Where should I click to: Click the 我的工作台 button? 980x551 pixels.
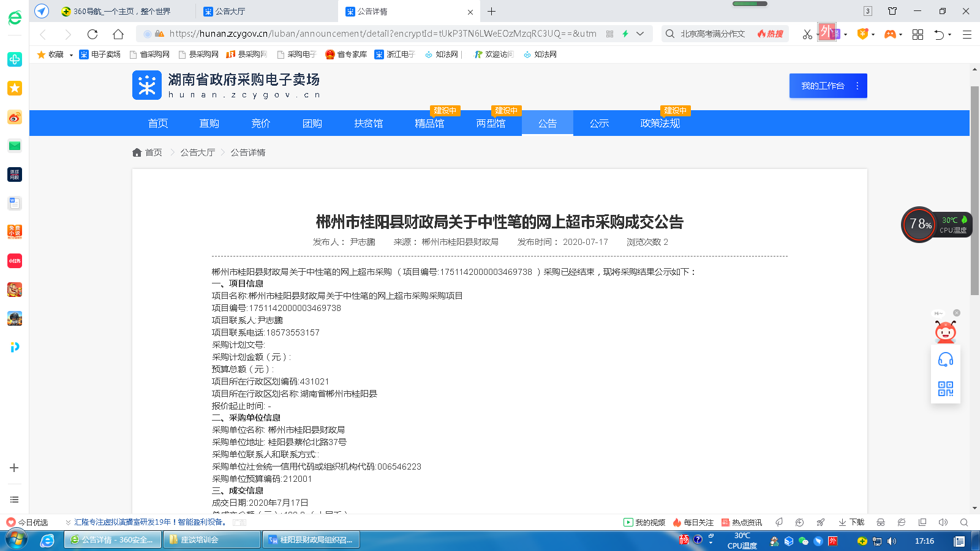[x=823, y=86]
